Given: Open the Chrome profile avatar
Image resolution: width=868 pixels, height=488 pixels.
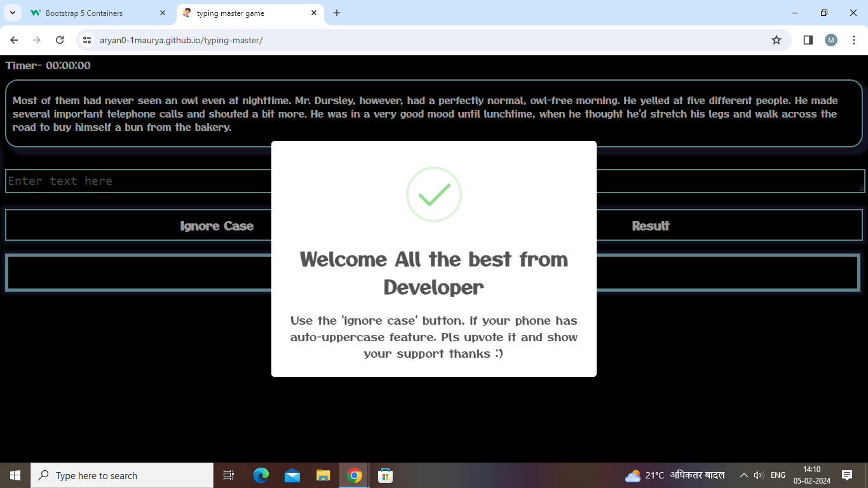Looking at the screenshot, I should (x=831, y=40).
